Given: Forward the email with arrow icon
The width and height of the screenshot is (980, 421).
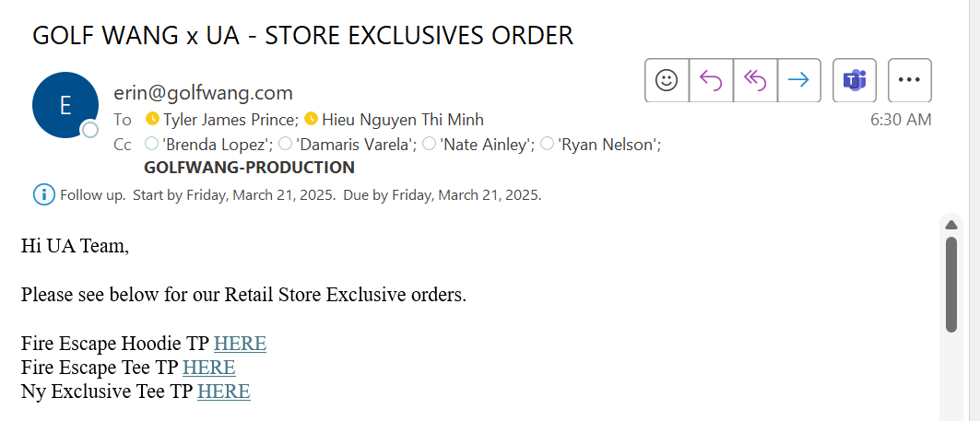Looking at the screenshot, I should (798, 80).
